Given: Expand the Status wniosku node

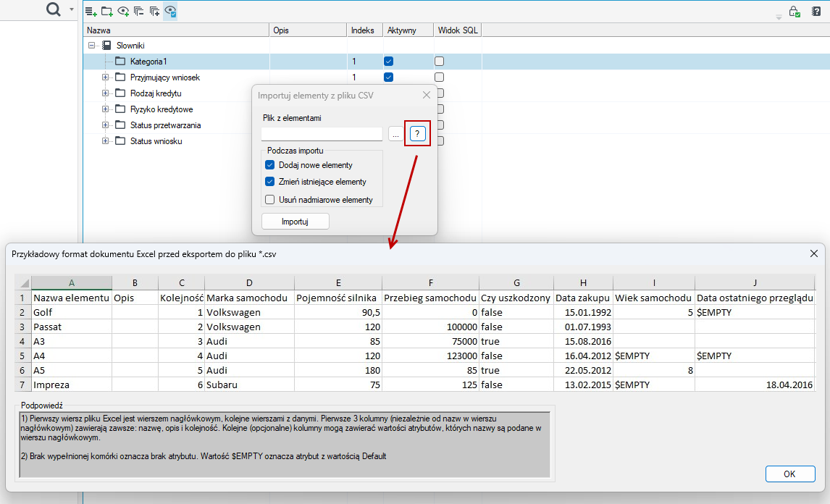Looking at the screenshot, I should (105, 140).
